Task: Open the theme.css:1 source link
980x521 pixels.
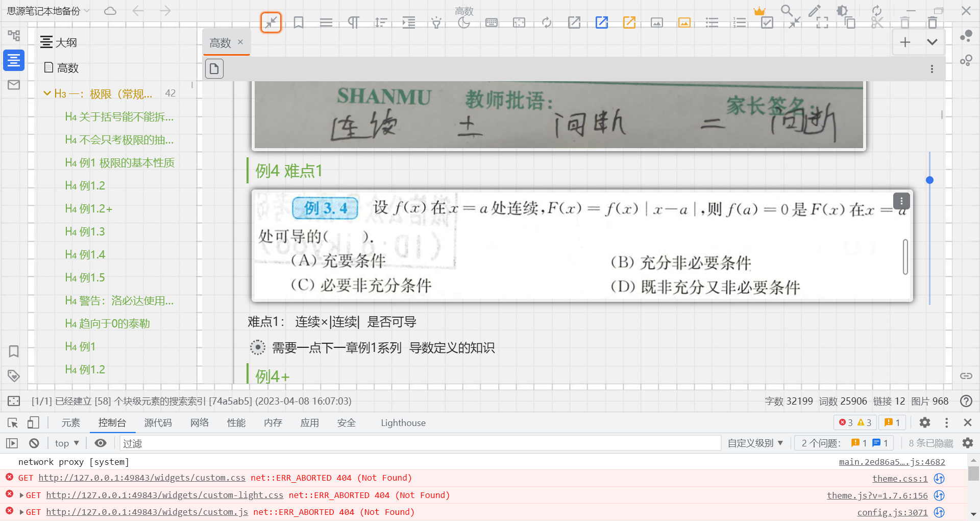Action: pos(900,479)
